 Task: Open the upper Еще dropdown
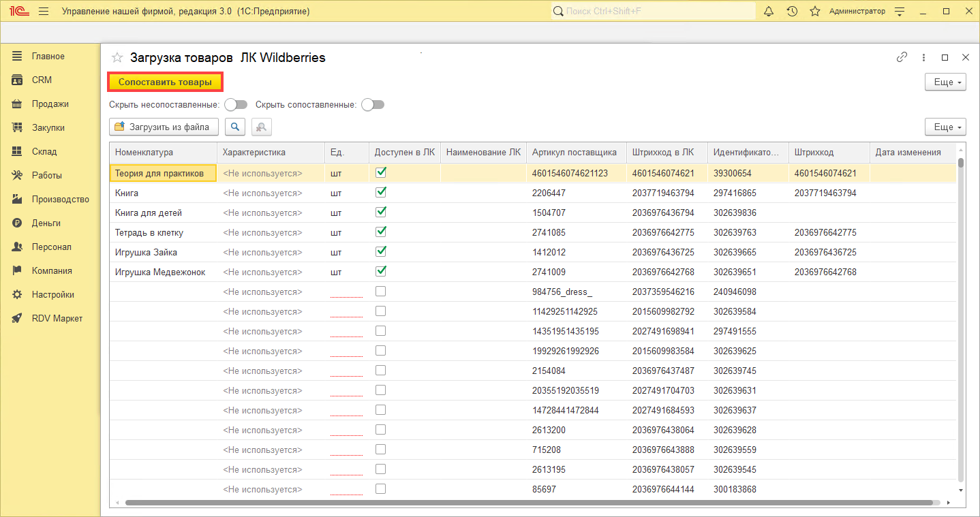tap(945, 82)
